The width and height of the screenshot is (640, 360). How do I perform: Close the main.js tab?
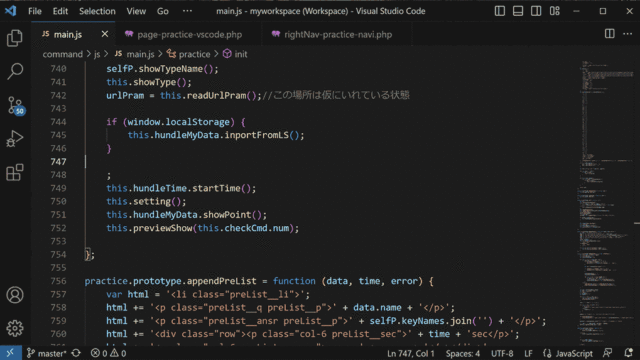coord(105,34)
